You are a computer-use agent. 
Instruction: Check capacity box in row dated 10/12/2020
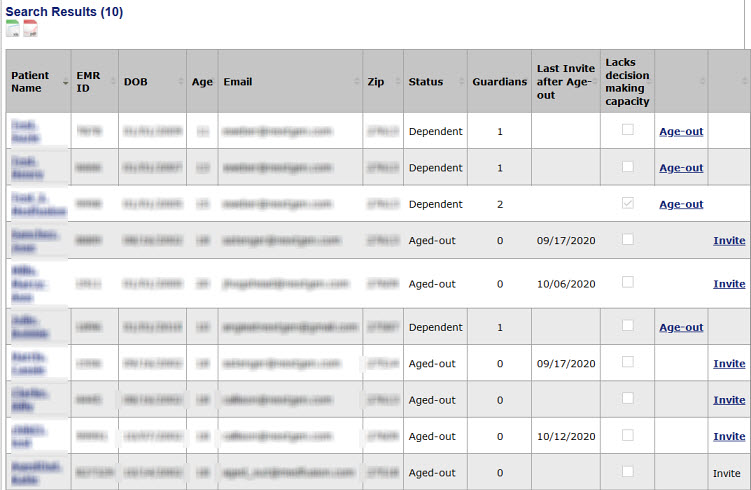point(627,435)
